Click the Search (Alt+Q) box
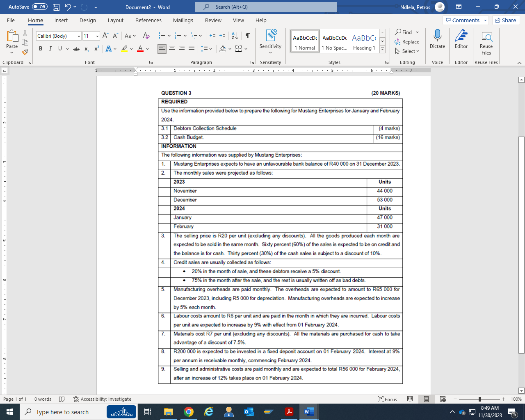Image resolution: width=525 pixels, height=420 pixels. tap(266, 7)
